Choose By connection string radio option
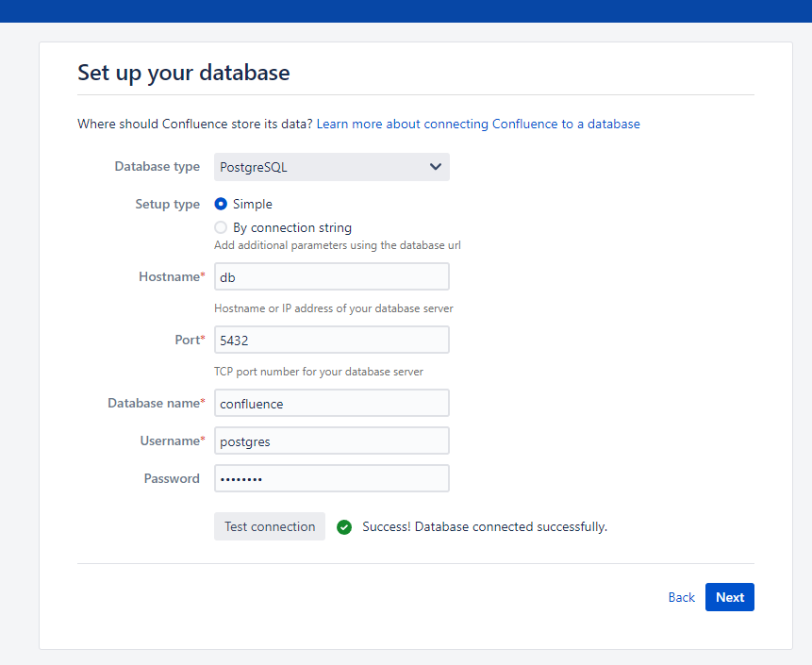The image size is (812, 665). click(221, 227)
